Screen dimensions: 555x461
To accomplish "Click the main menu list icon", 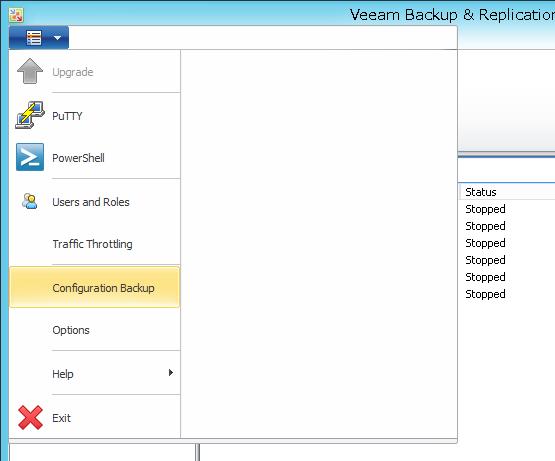I will pos(34,38).
